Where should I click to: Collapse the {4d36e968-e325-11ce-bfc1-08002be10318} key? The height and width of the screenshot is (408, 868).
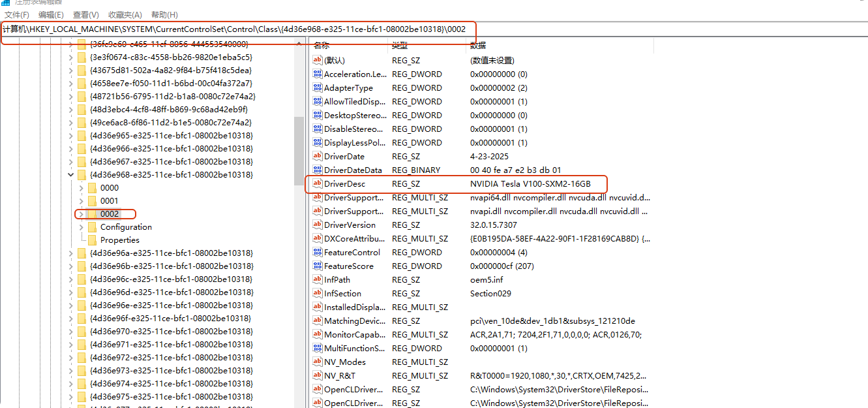click(70, 175)
